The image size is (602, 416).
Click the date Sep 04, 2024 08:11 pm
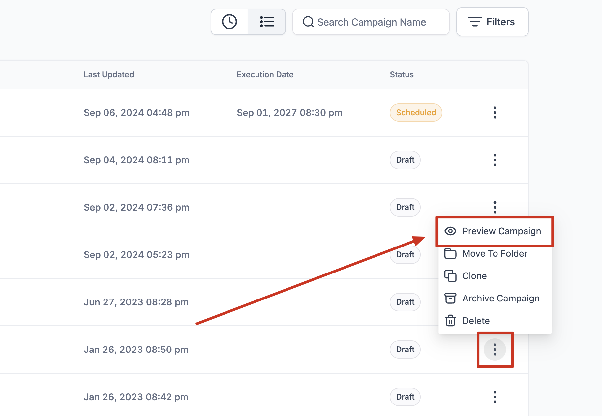[x=136, y=160]
